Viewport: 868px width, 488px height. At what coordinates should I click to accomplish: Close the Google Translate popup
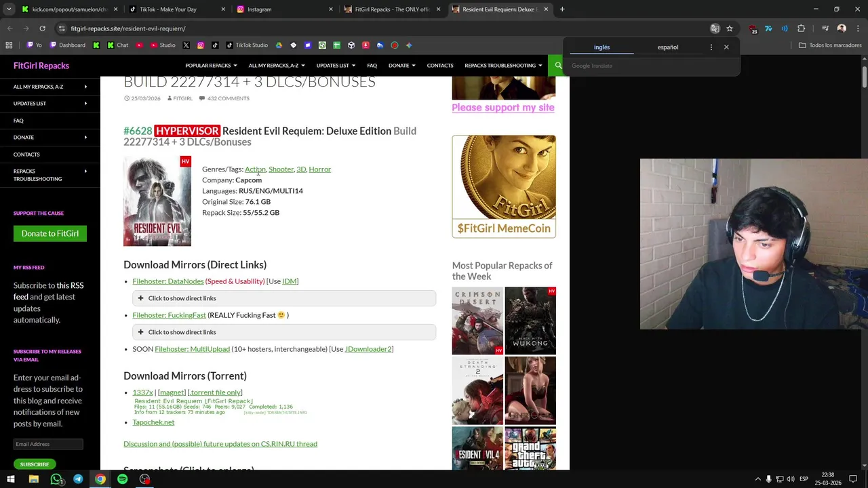point(726,47)
